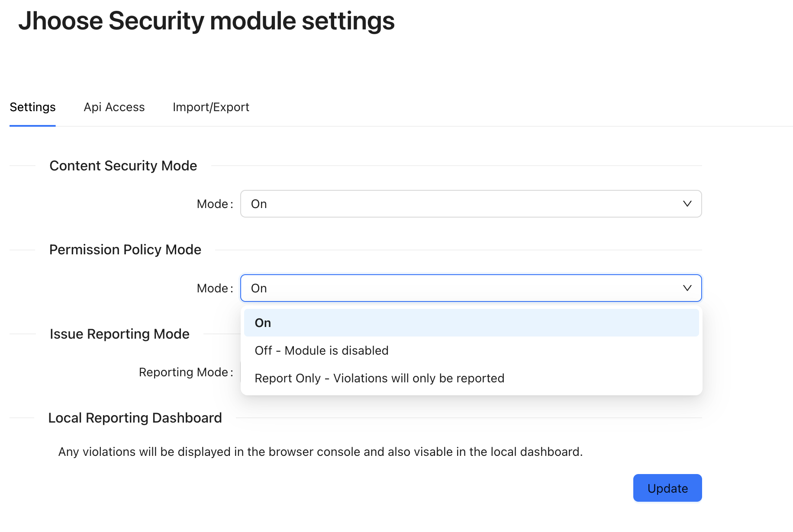Click the Issue Reporting Mode section header
This screenshot has width=793, height=532.
click(119, 333)
